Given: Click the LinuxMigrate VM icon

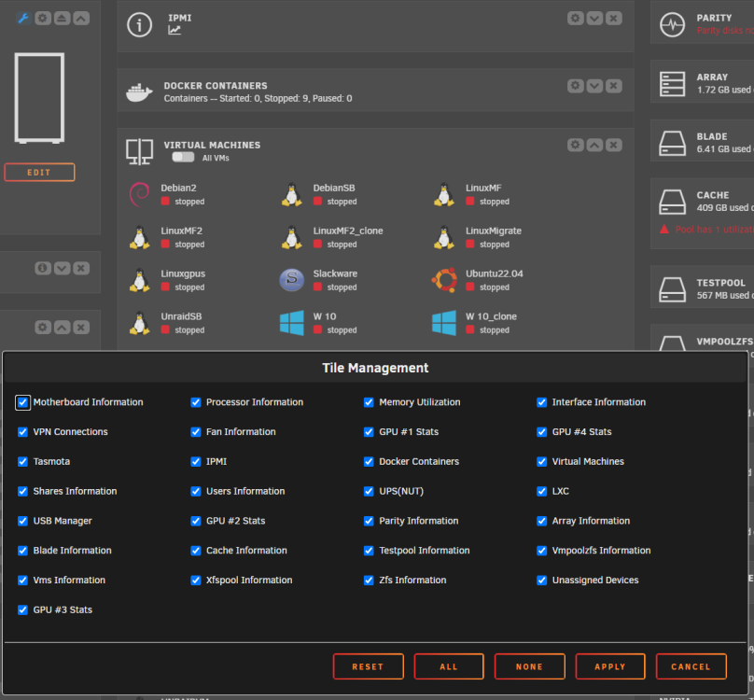Looking at the screenshot, I should point(444,237).
